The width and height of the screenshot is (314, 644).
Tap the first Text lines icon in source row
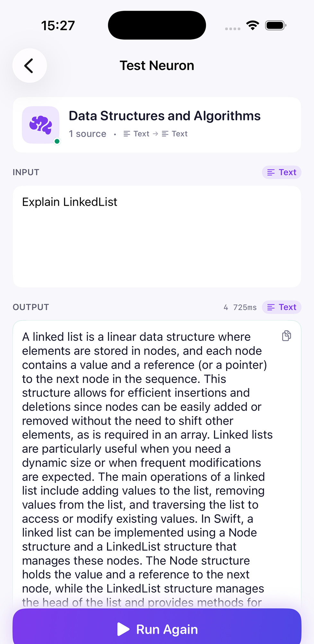126,134
